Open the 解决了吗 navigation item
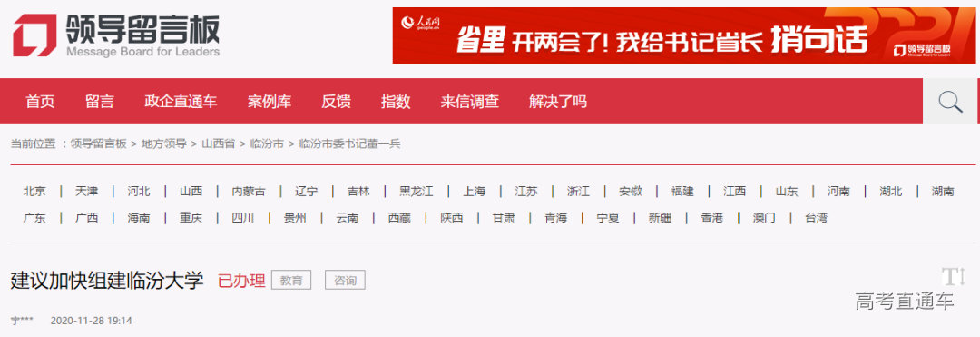This screenshot has width=980, height=337. (x=558, y=102)
